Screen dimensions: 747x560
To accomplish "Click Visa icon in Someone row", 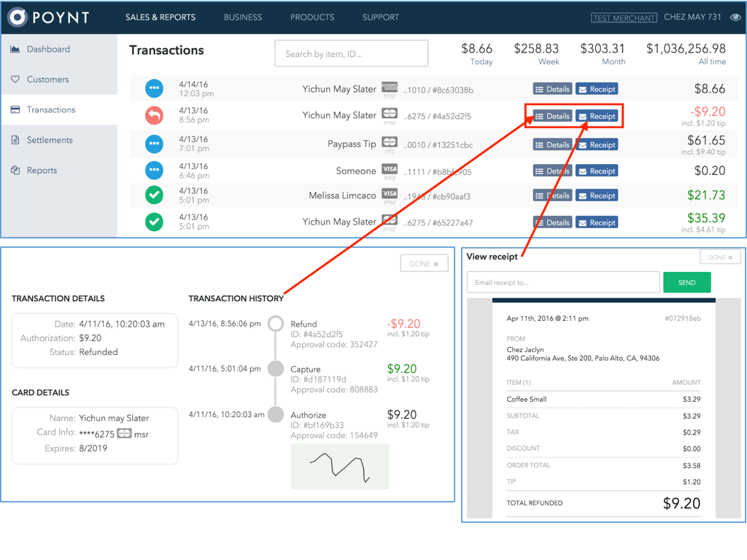I will pyautogui.click(x=390, y=168).
